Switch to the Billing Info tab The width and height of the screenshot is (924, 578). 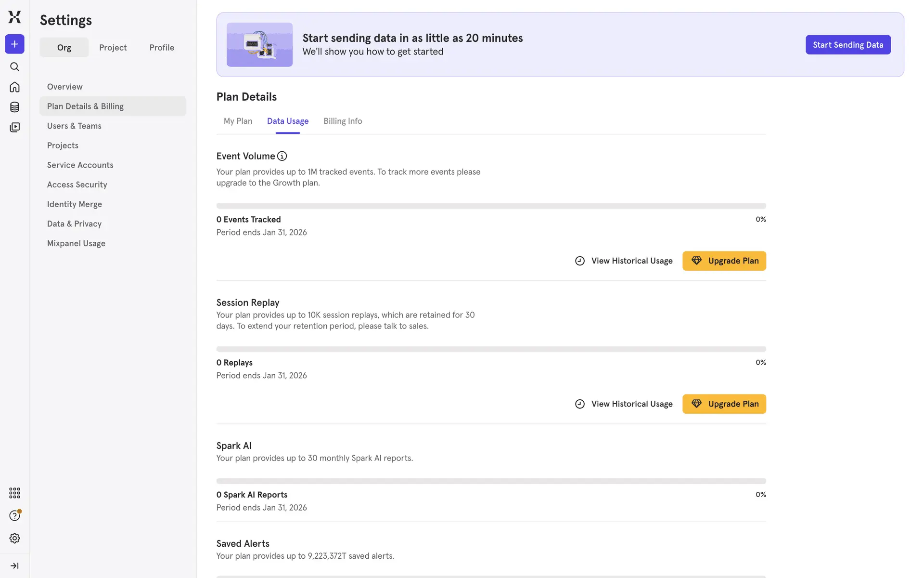tap(342, 121)
